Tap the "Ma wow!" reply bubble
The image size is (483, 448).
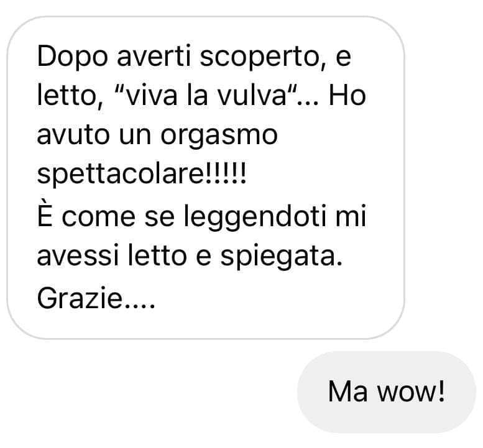387,391
